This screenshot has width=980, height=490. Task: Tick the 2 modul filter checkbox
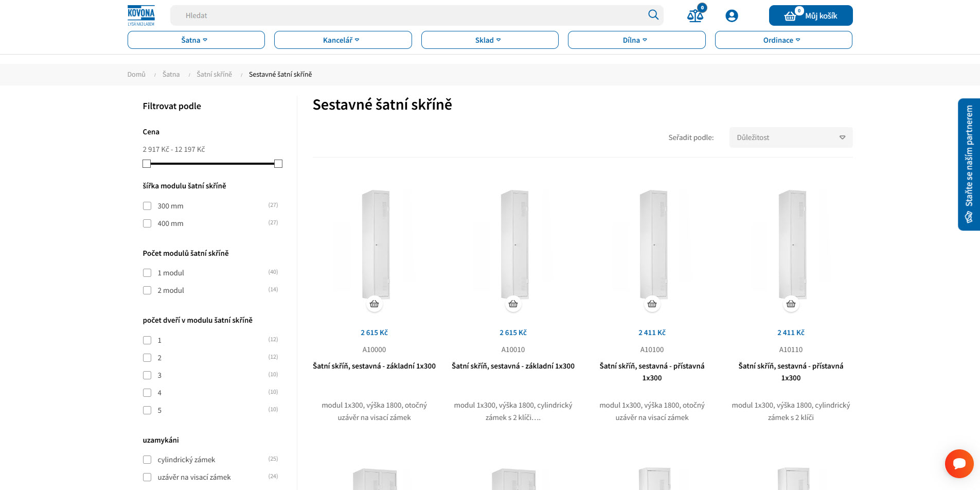147,290
